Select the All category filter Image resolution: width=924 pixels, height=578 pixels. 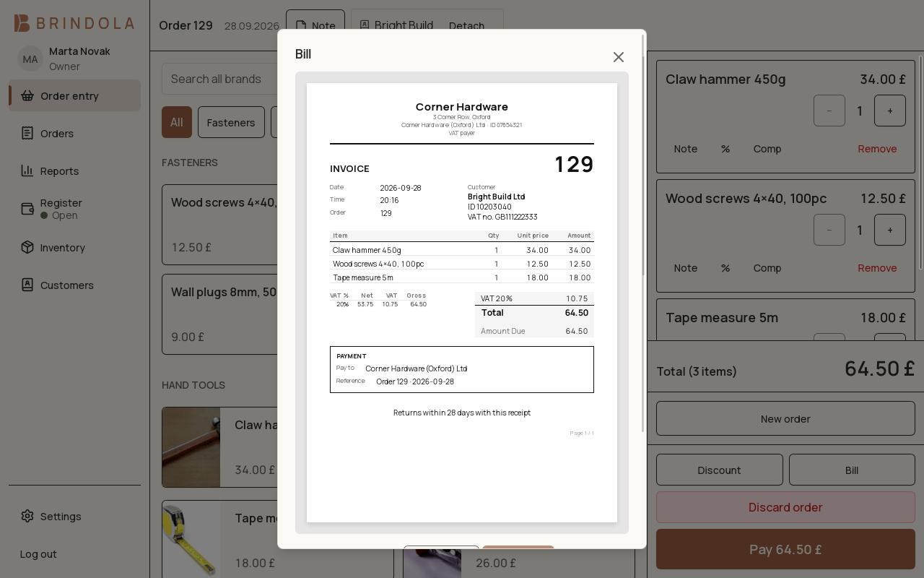[x=177, y=122]
